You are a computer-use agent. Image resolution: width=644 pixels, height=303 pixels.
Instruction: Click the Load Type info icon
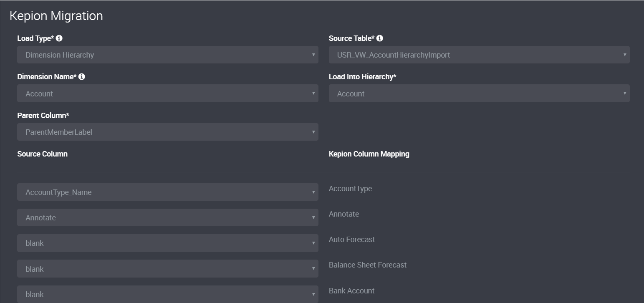[x=59, y=38]
